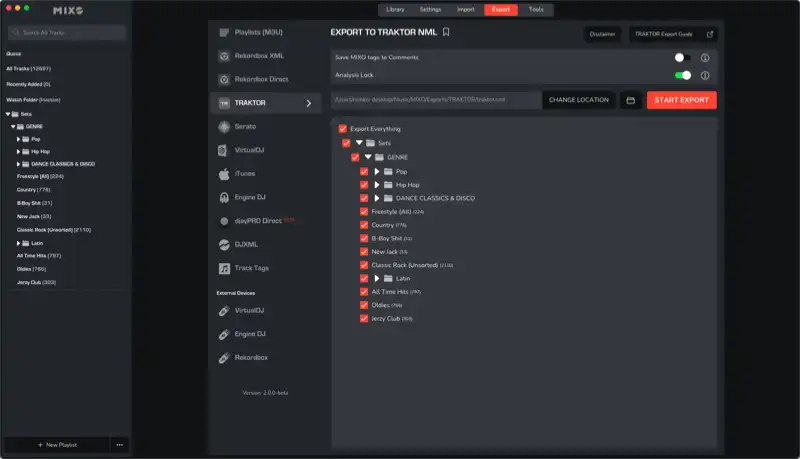The height and width of the screenshot is (459, 800).
Task: Click the external link icon on Traktor Export Guide
Action: pos(710,34)
